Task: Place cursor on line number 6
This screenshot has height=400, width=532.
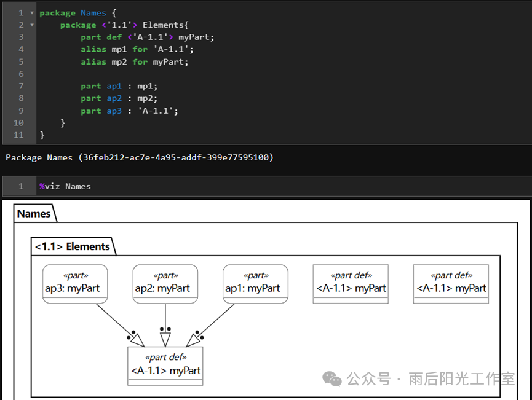Action: pyautogui.click(x=21, y=74)
